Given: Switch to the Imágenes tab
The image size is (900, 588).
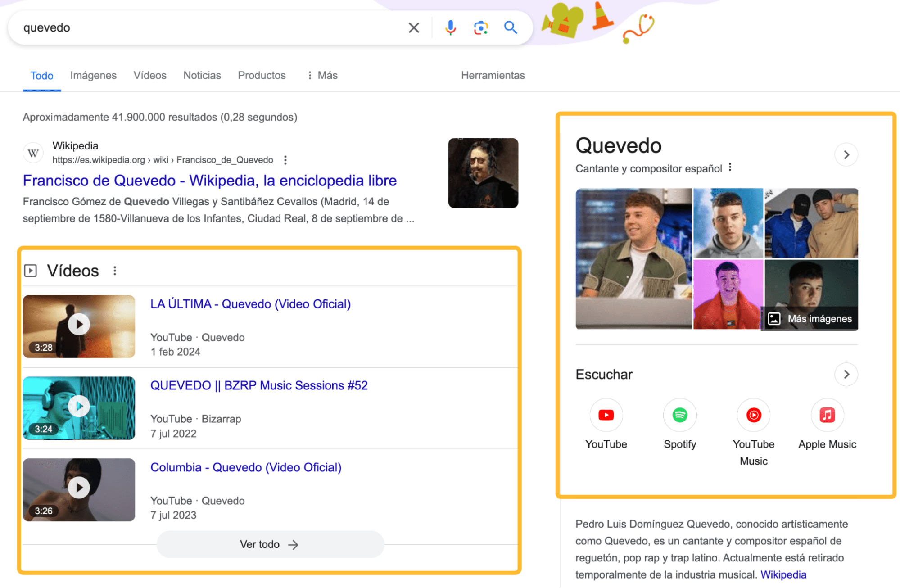Looking at the screenshot, I should pos(94,74).
